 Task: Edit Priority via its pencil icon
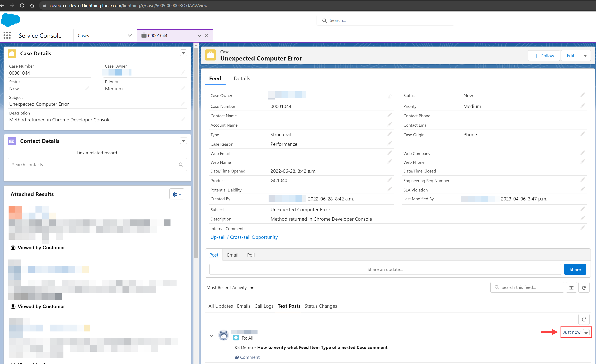tap(183, 88)
